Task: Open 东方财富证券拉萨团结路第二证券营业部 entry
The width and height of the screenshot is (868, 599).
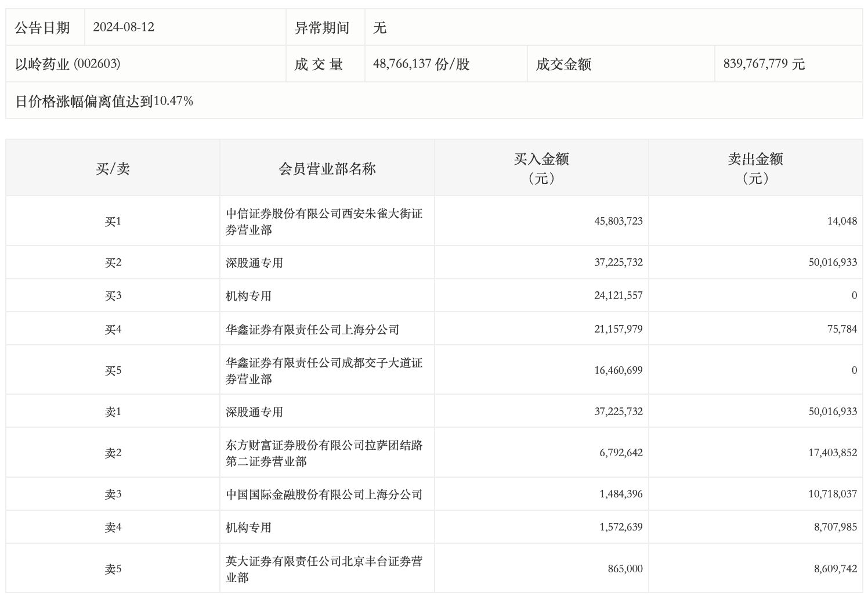Action: click(324, 453)
